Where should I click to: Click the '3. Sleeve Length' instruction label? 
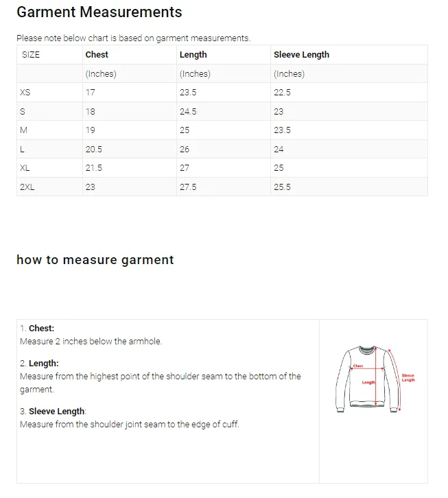[x=53, y=412]
